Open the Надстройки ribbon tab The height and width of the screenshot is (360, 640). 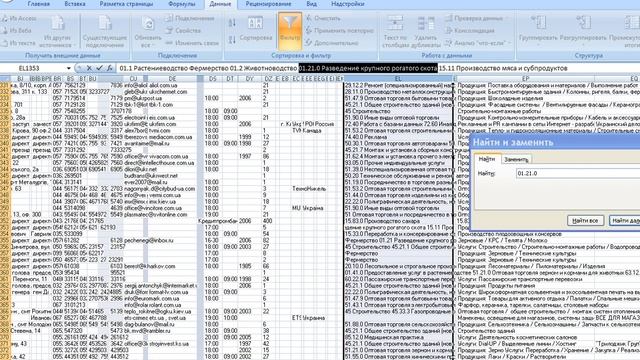click(x=348, y=4)
